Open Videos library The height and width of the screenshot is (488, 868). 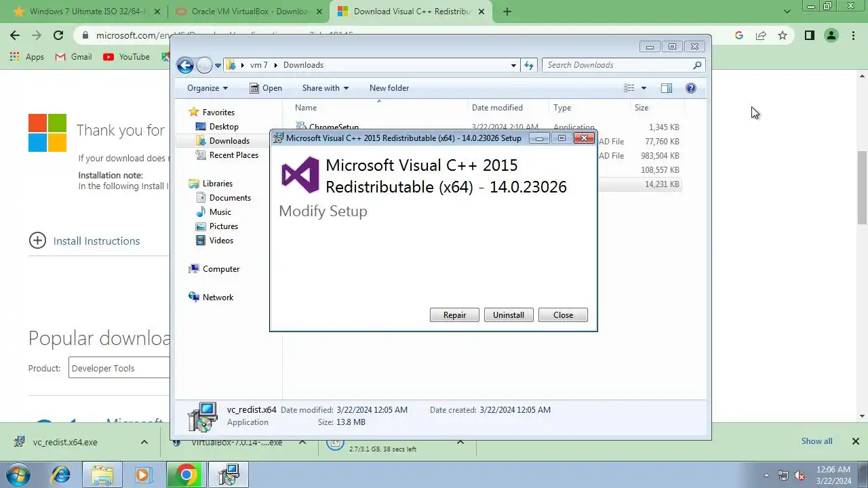pos(214,241)
